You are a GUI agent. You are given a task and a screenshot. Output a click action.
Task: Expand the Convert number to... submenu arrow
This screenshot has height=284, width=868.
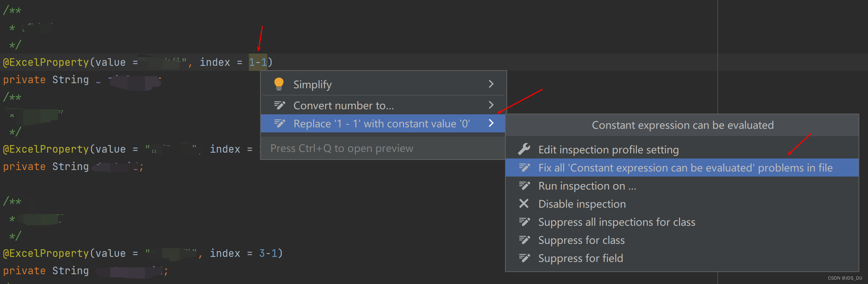click(x=491, y=105)
